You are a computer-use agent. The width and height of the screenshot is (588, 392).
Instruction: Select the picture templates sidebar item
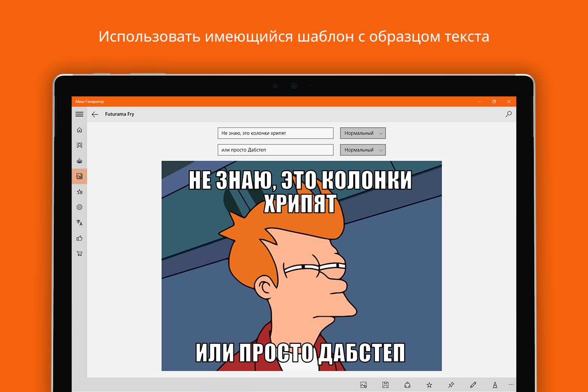click(x=79, y=176)
